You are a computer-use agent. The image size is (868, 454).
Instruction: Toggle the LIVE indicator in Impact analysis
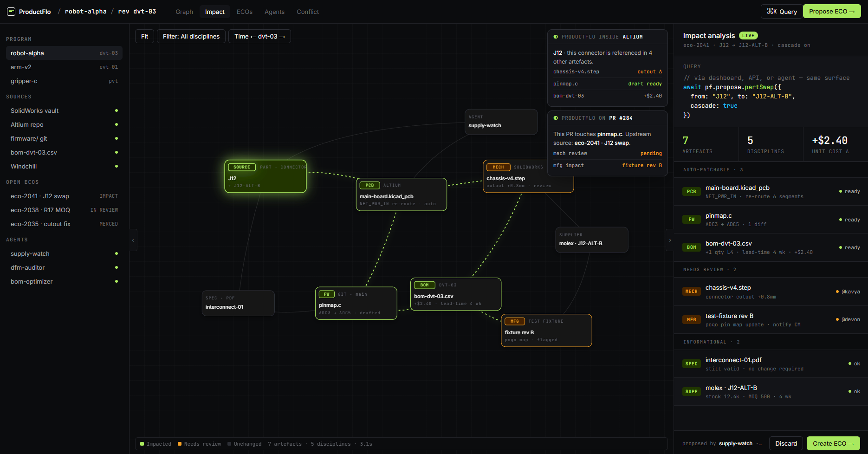[x=748, y=36]
